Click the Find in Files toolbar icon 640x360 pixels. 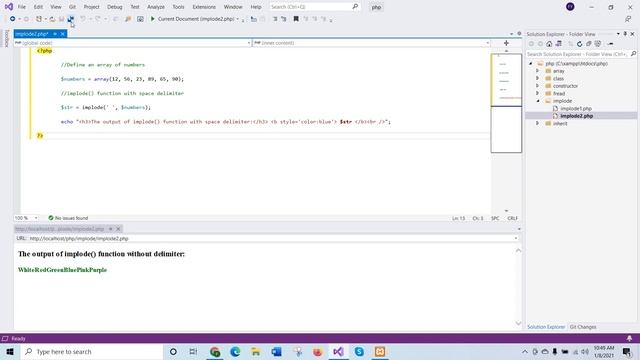pos(128,19)
